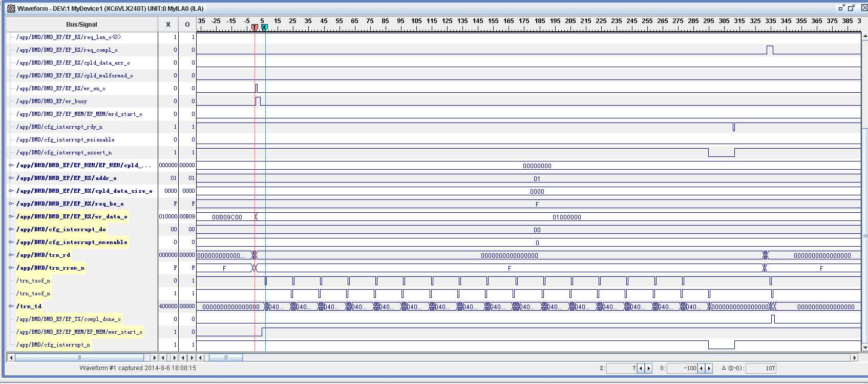Expand the req_be_o bus

(x=11, y=204)
